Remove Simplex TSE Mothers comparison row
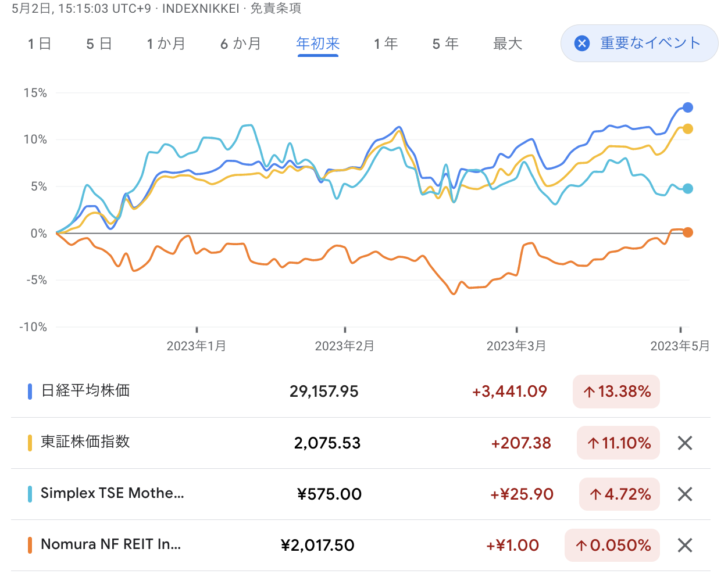 click(x=684, y=494)
